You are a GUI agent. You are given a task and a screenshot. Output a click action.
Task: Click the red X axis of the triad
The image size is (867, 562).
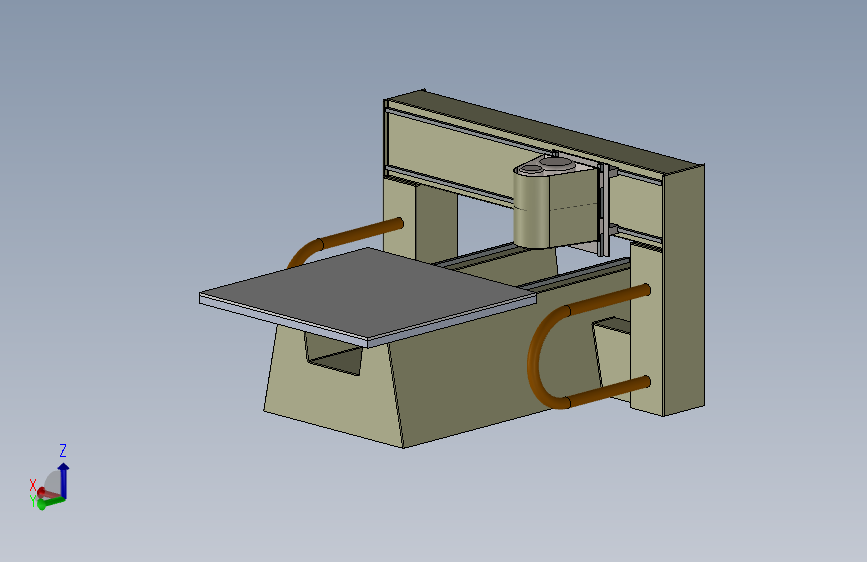[x=50, y=493]
